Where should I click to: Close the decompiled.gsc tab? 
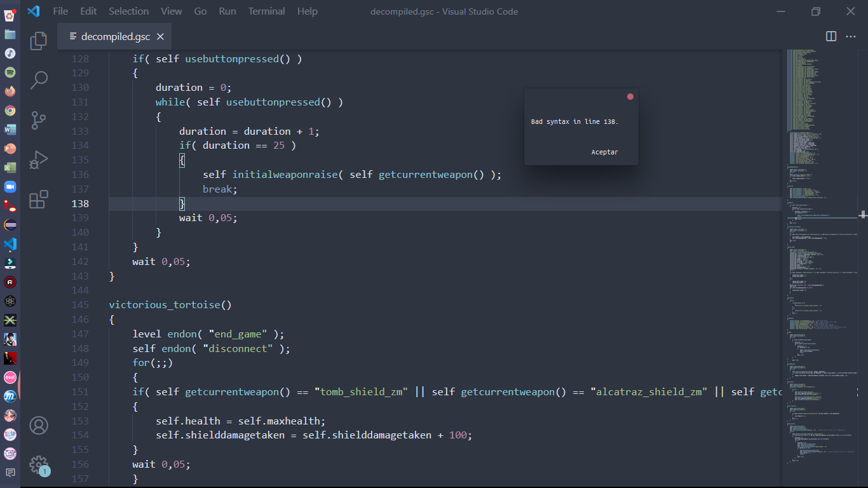[160, 37]
